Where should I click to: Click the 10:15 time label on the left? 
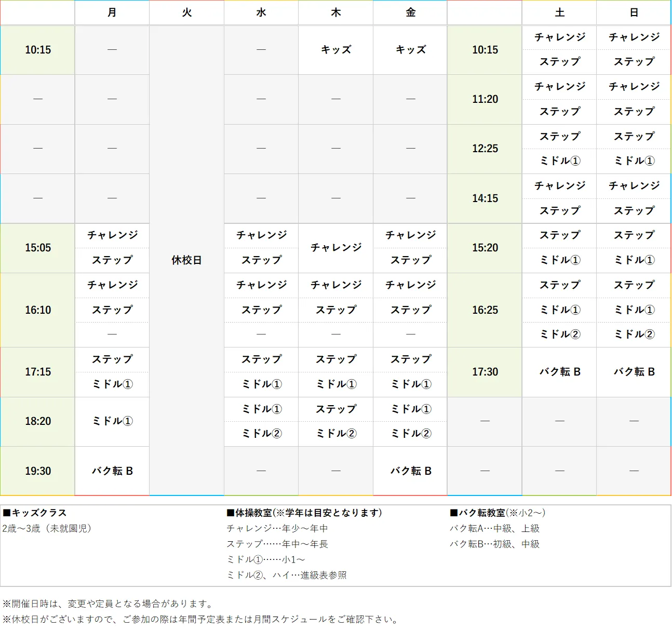tap(37, 50)
